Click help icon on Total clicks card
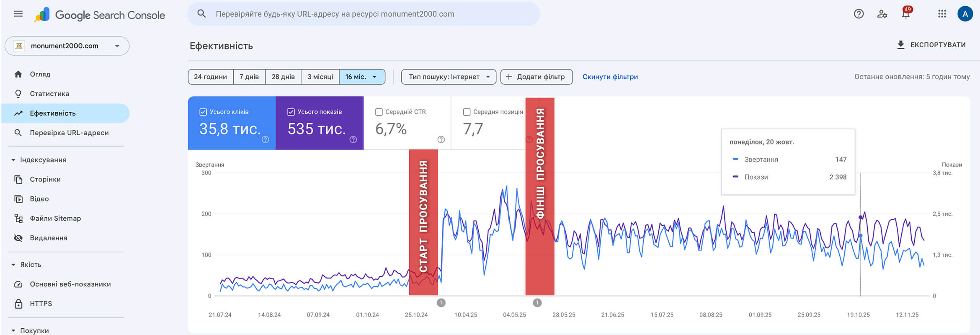The image size is (980, 335). (265, 139)
